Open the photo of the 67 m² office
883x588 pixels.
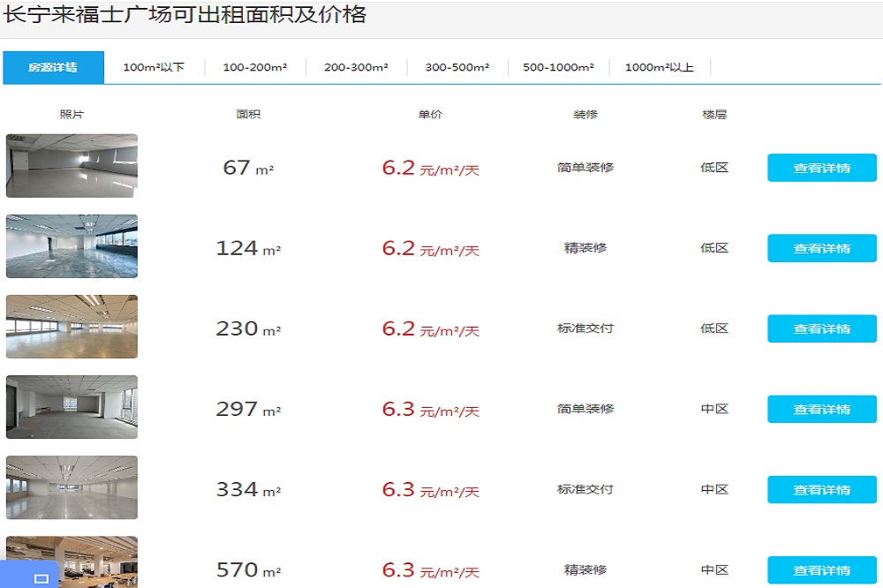pos(72,166)
